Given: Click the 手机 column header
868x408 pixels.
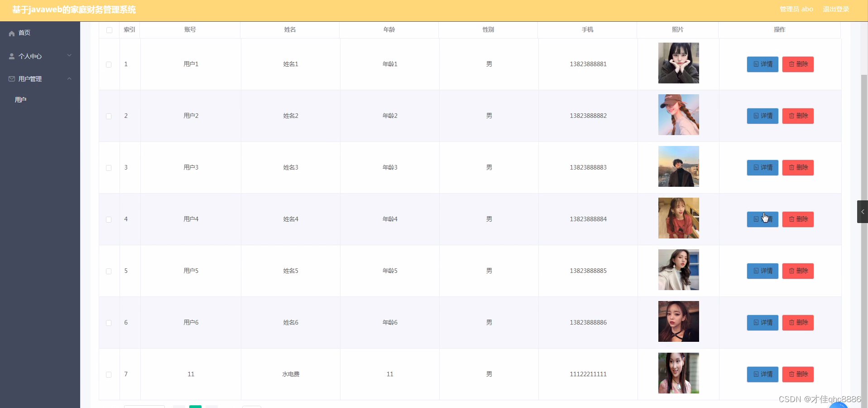Looking at the screenshot, I should point(587,29).
